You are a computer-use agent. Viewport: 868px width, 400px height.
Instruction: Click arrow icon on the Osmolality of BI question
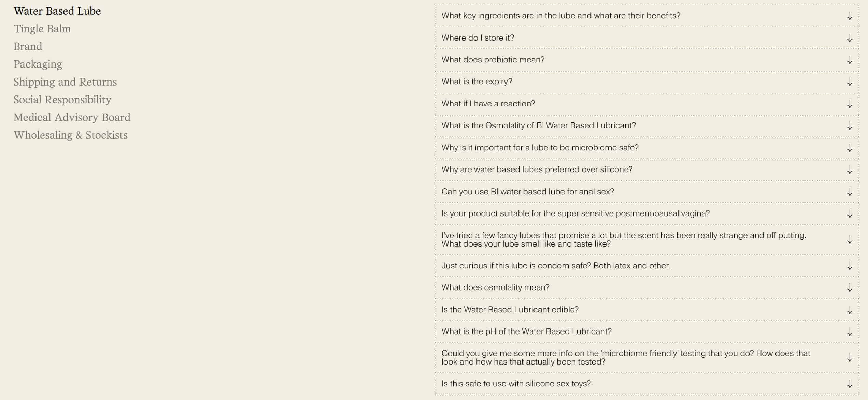(850, 126)
